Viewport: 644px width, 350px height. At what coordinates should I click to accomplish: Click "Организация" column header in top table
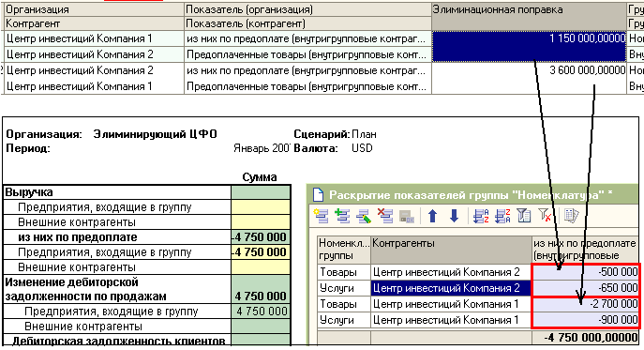93,9
